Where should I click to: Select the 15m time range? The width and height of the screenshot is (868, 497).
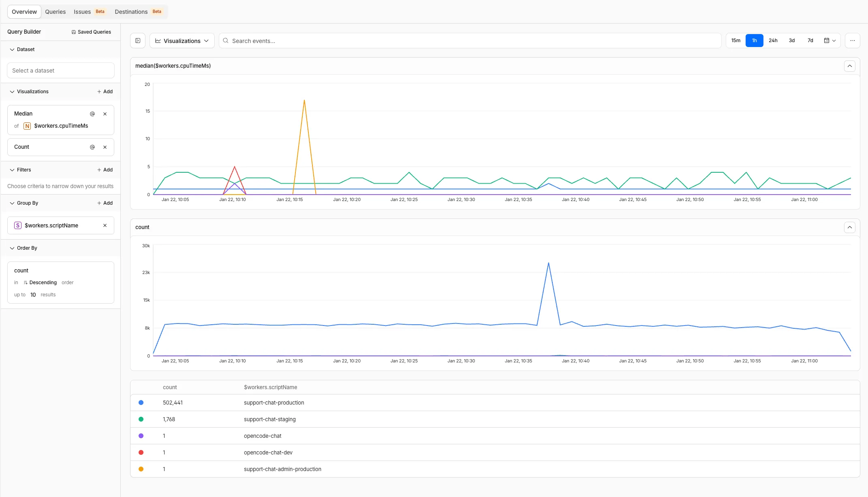click(x=735, y=41)
